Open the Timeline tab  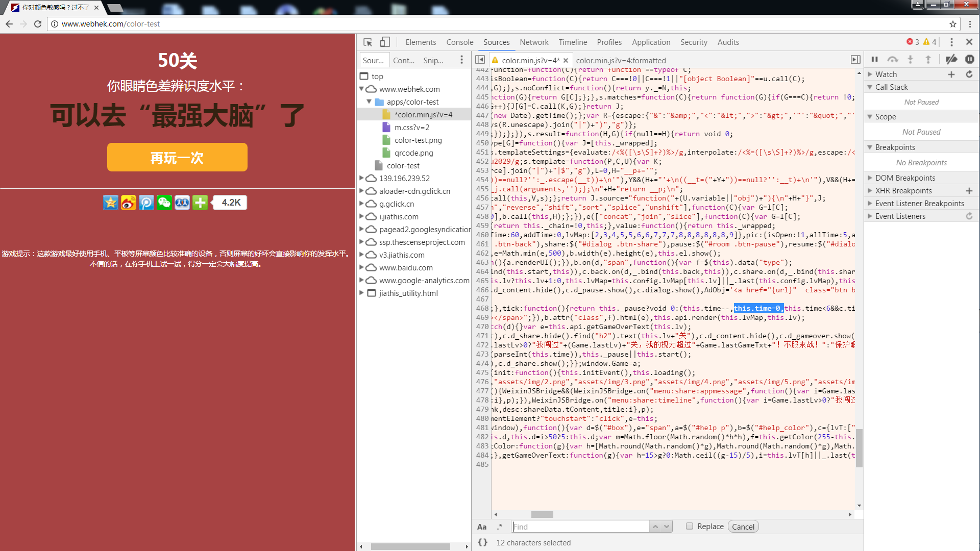[x=573, y=42]
